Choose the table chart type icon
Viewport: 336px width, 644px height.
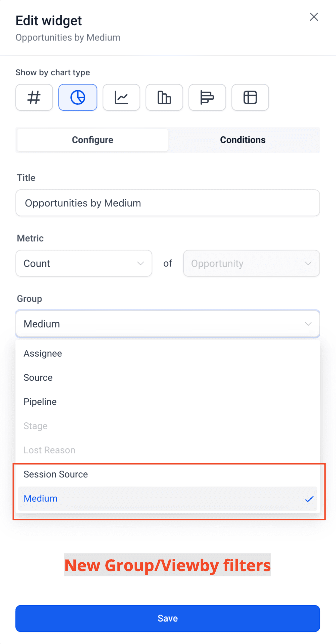coord(250,97)
